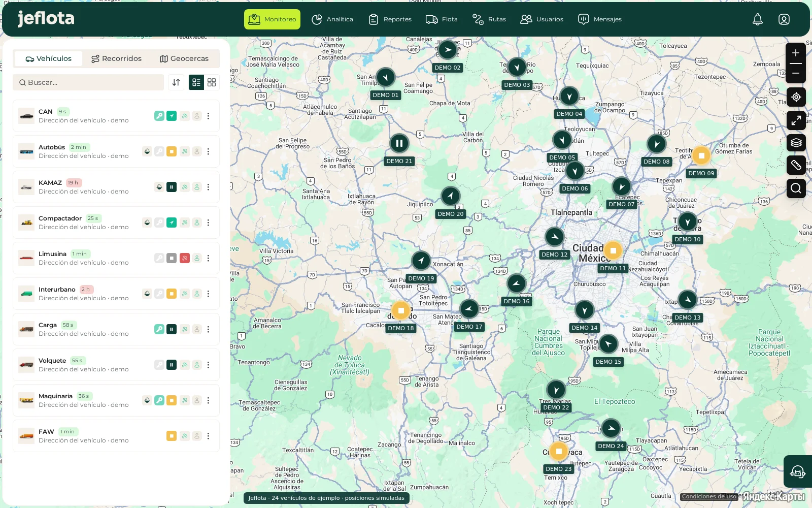Open more options for Autobús vehicle
Viewport: 812px width, 508px height.
click(x=208, y=151)
